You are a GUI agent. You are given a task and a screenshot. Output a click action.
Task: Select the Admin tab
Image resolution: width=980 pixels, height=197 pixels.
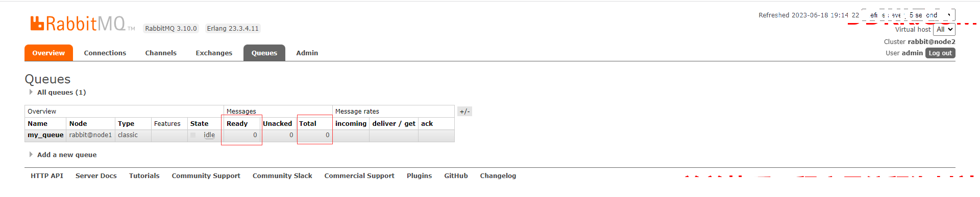click(x=307, y=53)
